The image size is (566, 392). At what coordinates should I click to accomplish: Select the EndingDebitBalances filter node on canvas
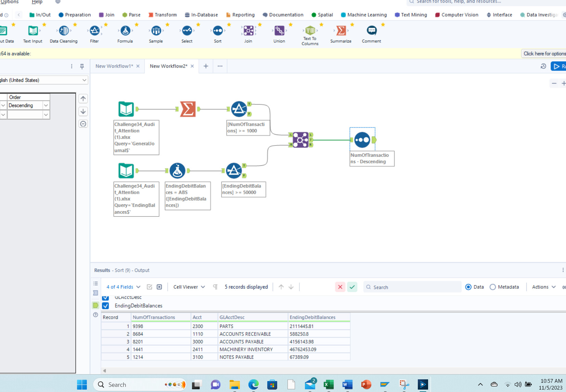(234, 170)
